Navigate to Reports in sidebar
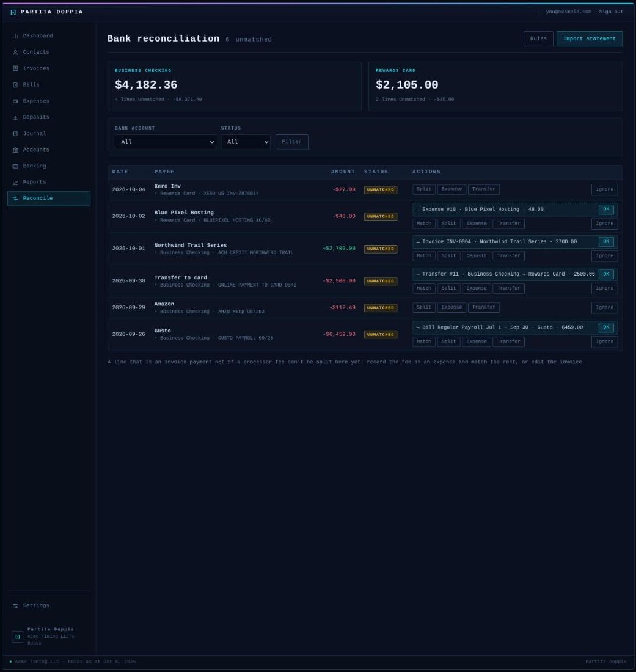This screenshot has height=672, width=636. [49, 182]
